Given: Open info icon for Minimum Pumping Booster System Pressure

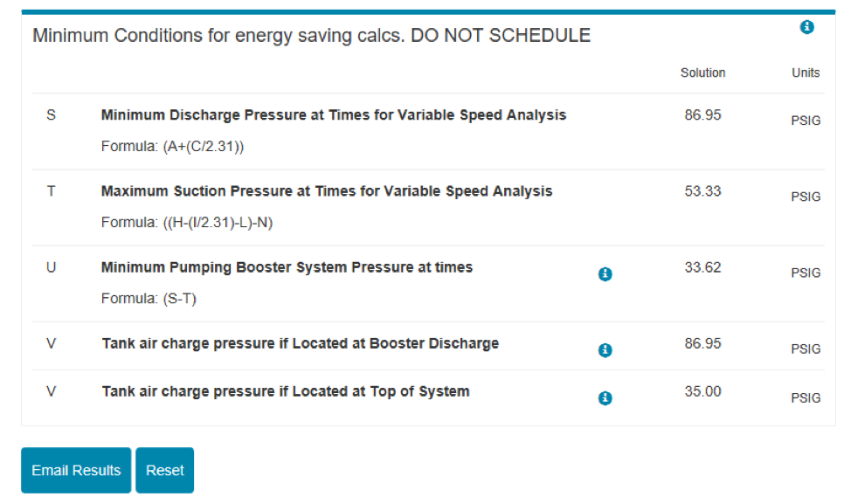Looking at the screenshot, I should (605, 274).
